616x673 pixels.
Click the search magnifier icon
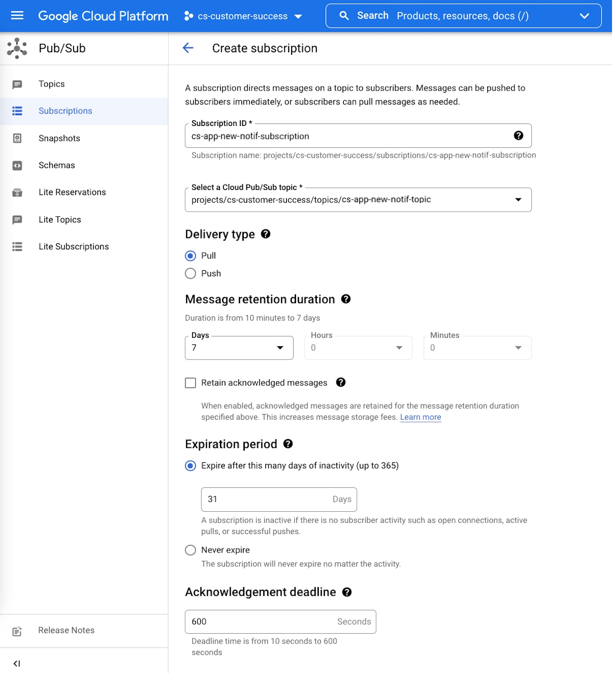[344, 15]
